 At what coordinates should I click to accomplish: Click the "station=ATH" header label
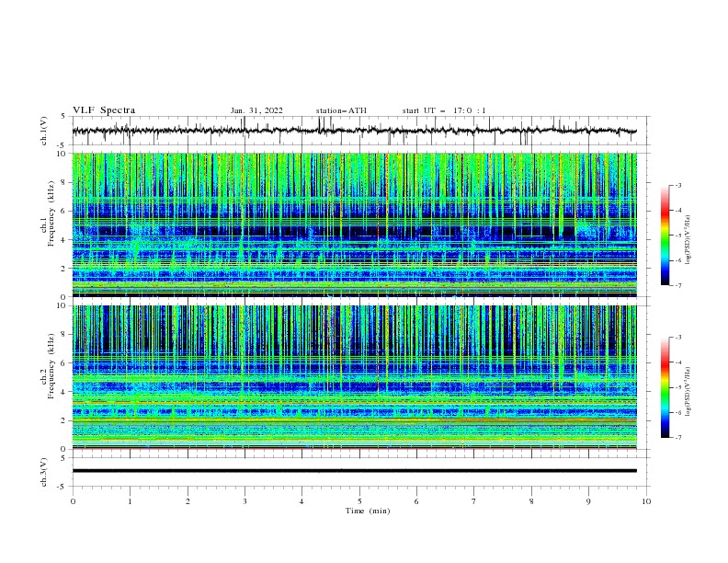[x=341, y=110]
